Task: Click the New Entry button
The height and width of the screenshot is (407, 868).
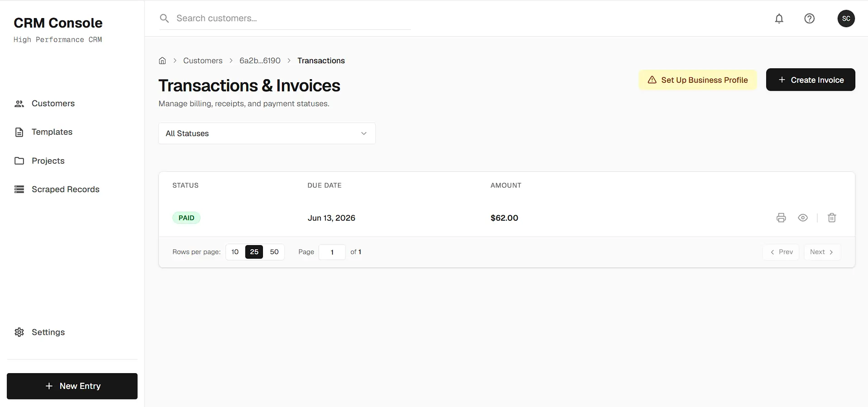Action: click(72, 386)
